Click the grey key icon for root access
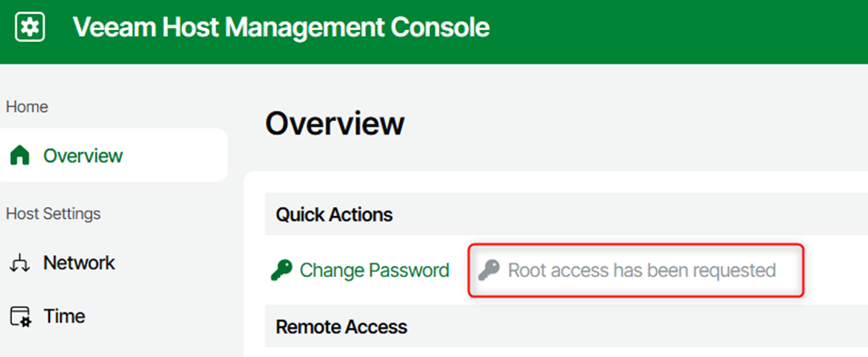This screenshot has height=357, width=868. tap(489, 271)
